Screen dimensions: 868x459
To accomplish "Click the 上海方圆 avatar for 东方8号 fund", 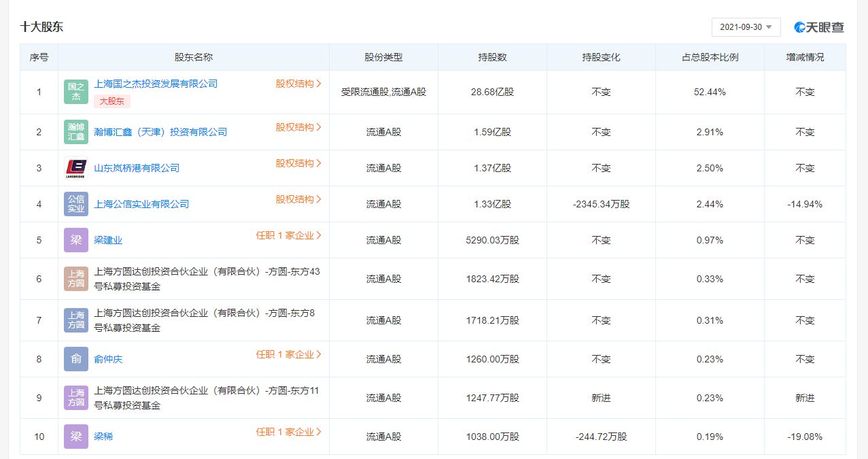I will pos(76,320).
